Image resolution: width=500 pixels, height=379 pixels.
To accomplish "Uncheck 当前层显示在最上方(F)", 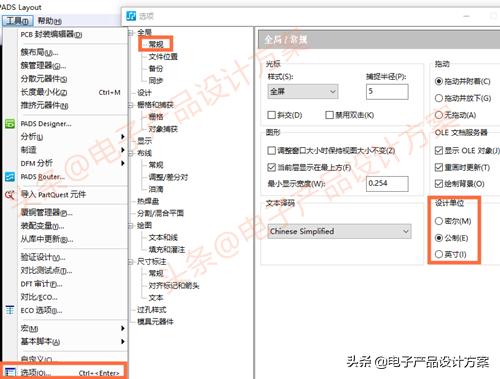I will click(272, 167).
